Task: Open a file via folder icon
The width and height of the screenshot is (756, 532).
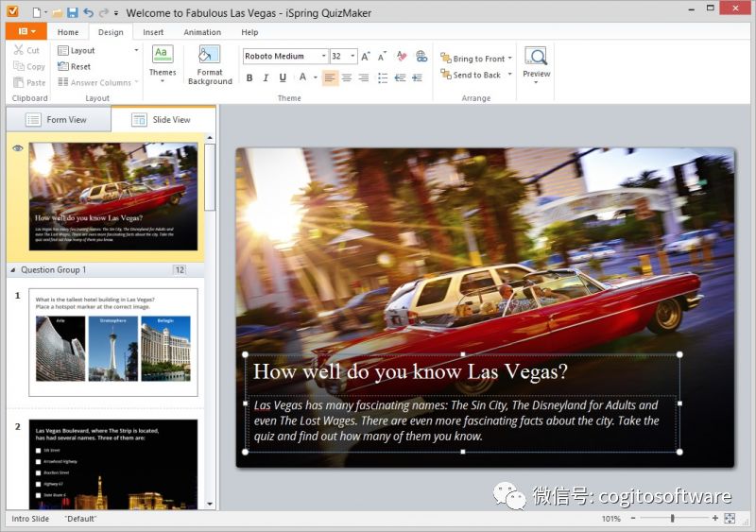Action: [x=57, y=13]
